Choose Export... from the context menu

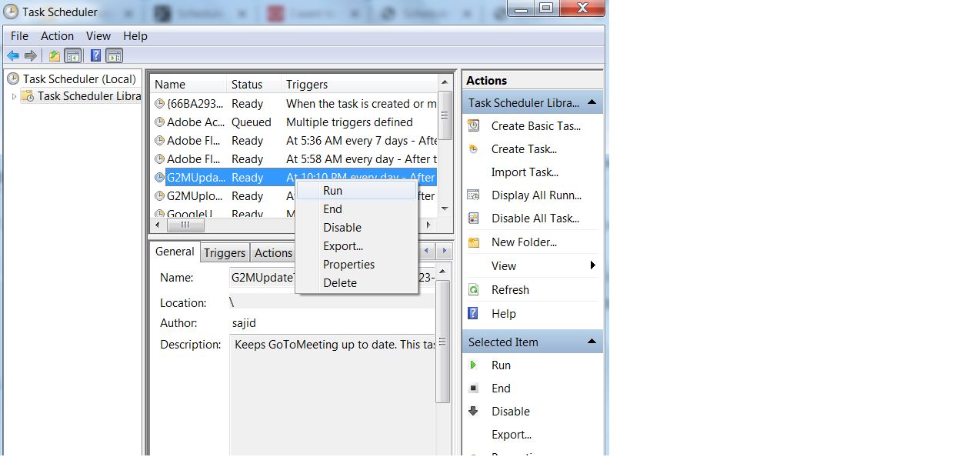tap(357, 246)
